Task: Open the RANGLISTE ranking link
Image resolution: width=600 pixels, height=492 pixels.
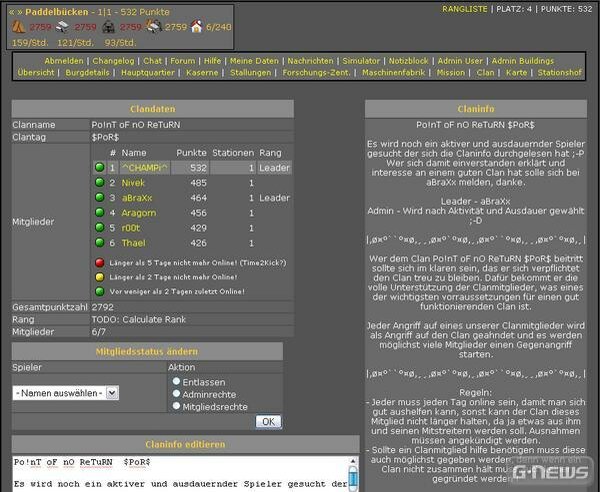Action: 465,9
